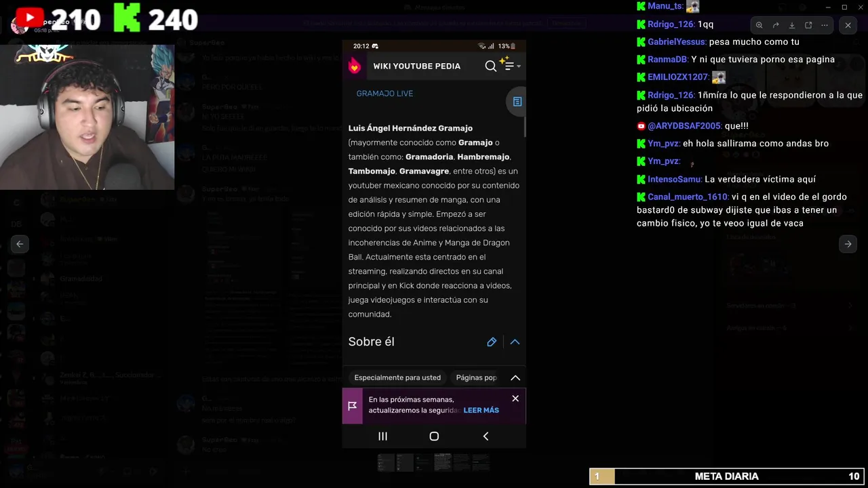868x488 pixels.
Task: Close the image viewer with the X button
Action: (x=848, y=25)
